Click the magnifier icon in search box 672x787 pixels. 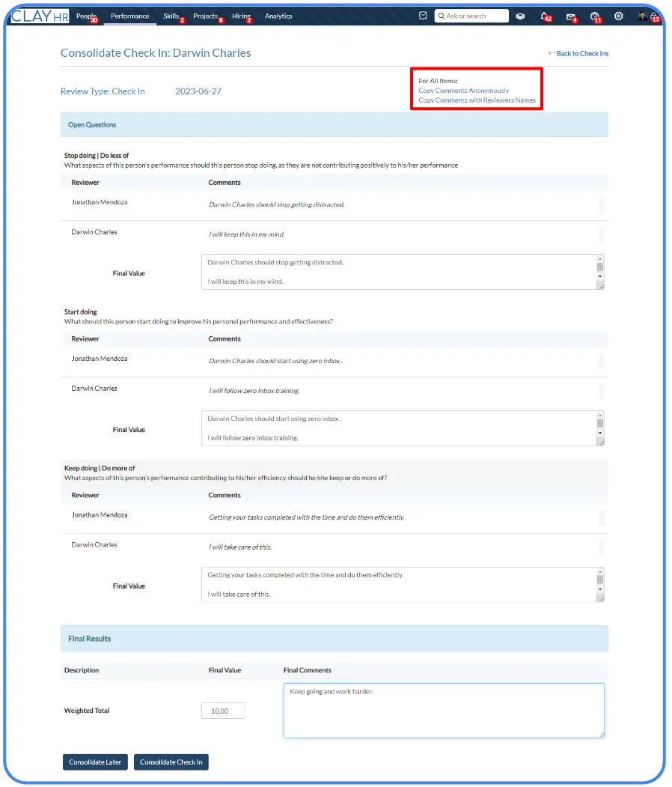(442, 16)
